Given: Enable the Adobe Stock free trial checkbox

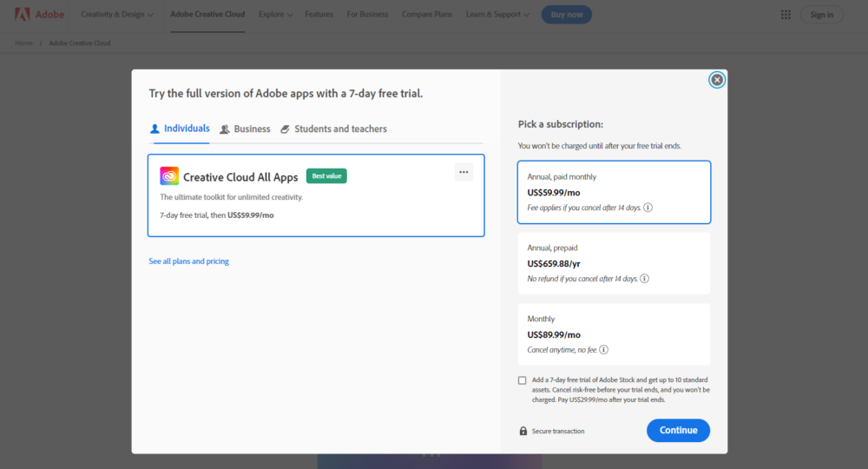Looking at the screenshot, I should pos(522,380).
